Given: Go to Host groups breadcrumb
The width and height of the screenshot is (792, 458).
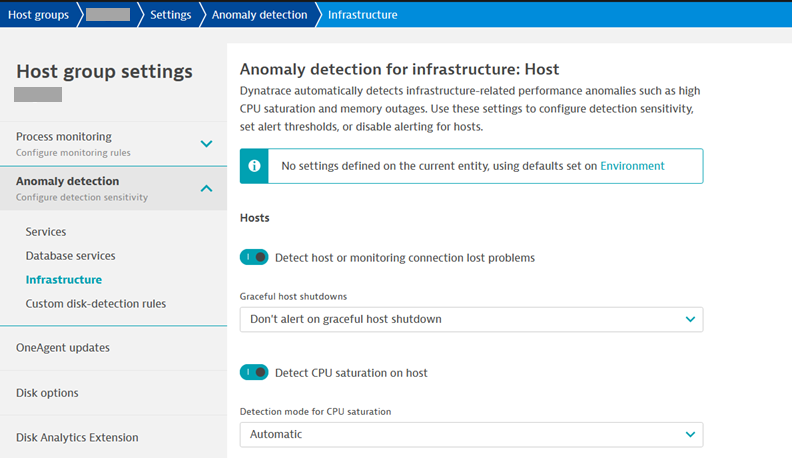Looking at the screenshot, I should pyautogui.click(x=38, y=15).
